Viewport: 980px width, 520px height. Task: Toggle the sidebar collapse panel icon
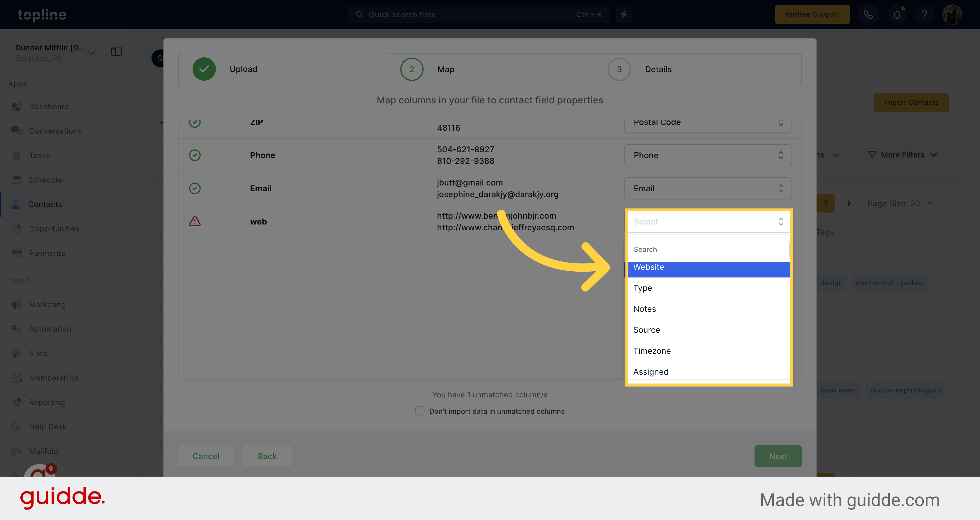click(116, 51)
